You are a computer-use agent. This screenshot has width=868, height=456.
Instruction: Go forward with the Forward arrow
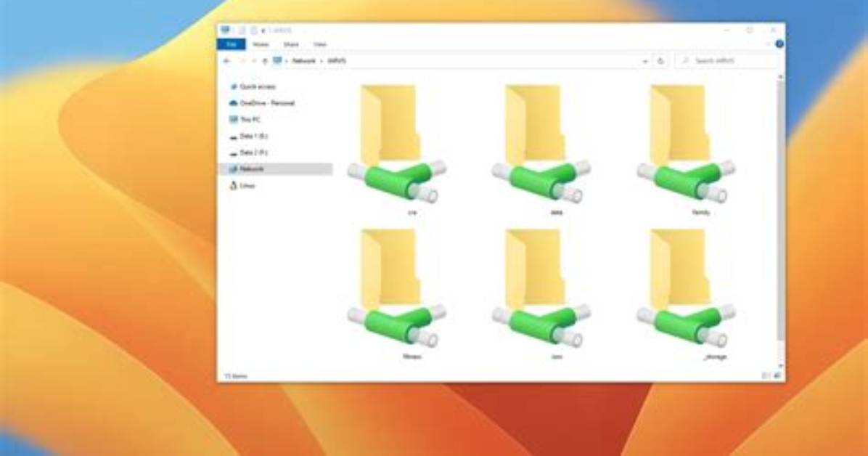pyautogui.click(x=242, y=61)
